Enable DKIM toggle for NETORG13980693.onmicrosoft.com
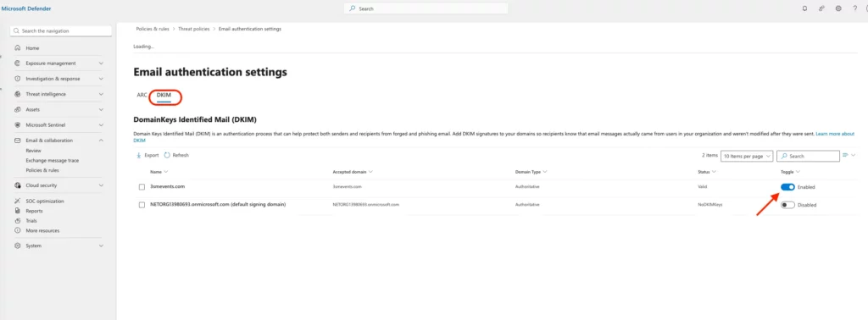 click(787, 205)
